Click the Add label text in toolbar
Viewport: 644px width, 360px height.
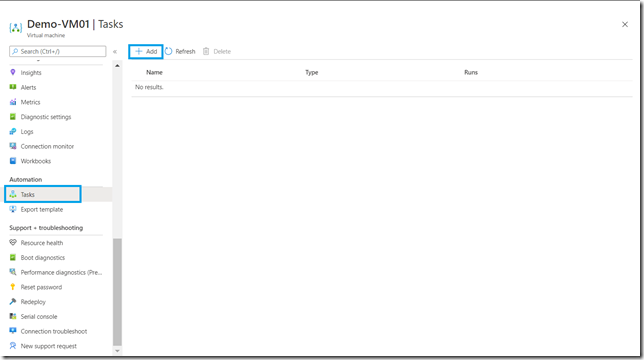(152, 51)
